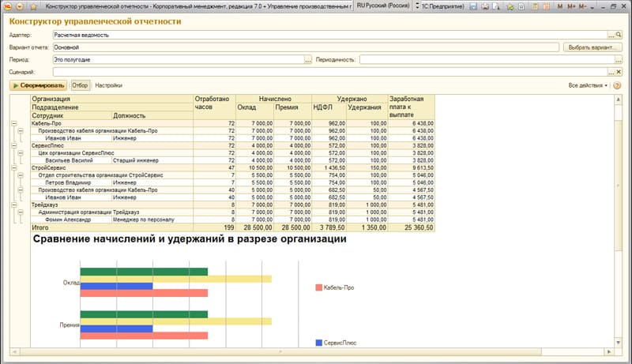Click the Кабель-Про red legend swatch
Screen dimensions: 632x364
pyautogui.click(x=319, y=287)
